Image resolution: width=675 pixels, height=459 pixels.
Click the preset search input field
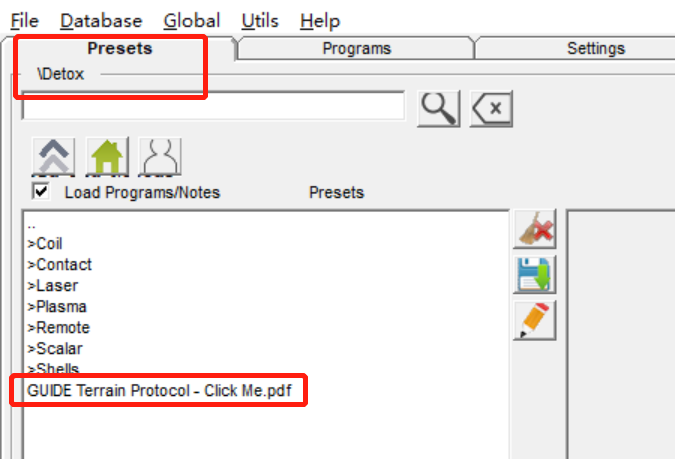214,105
